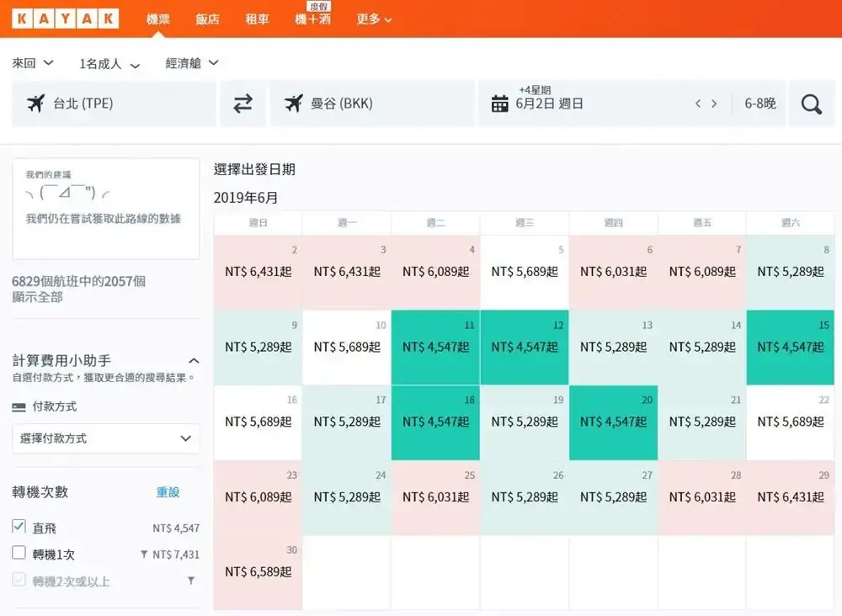Click filter icon in 轉機2次或以上 row
The width and height of the screenshot is (842, 616).
pyautogui.click(x=190, y=581)
